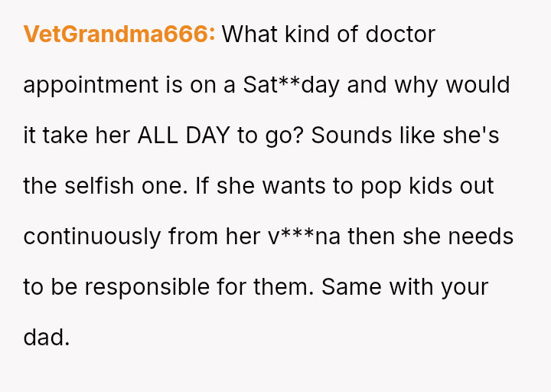This screenshot has height=392, width=551.
Task: Click the final word "dad."
Action: coord(47,338)
